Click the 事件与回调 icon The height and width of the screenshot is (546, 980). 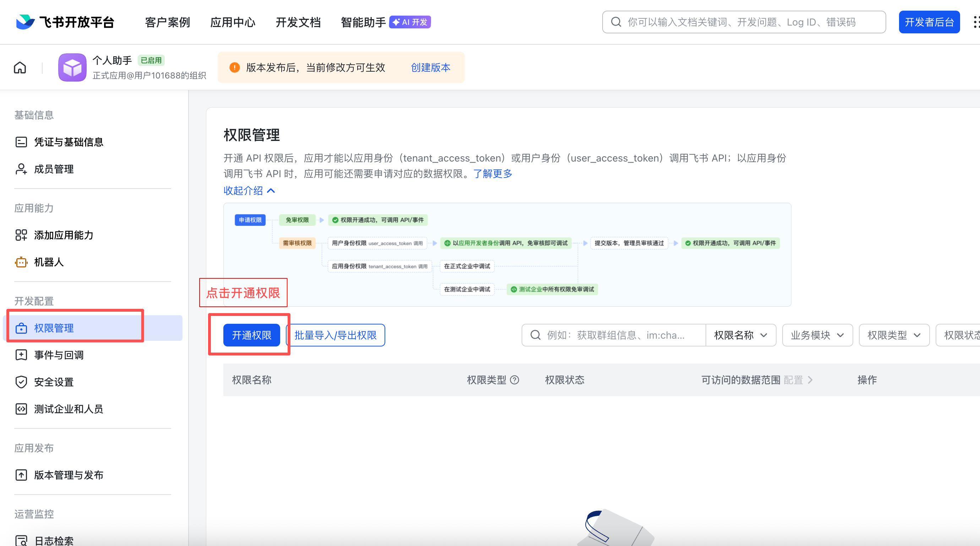[x=21, y=355]
